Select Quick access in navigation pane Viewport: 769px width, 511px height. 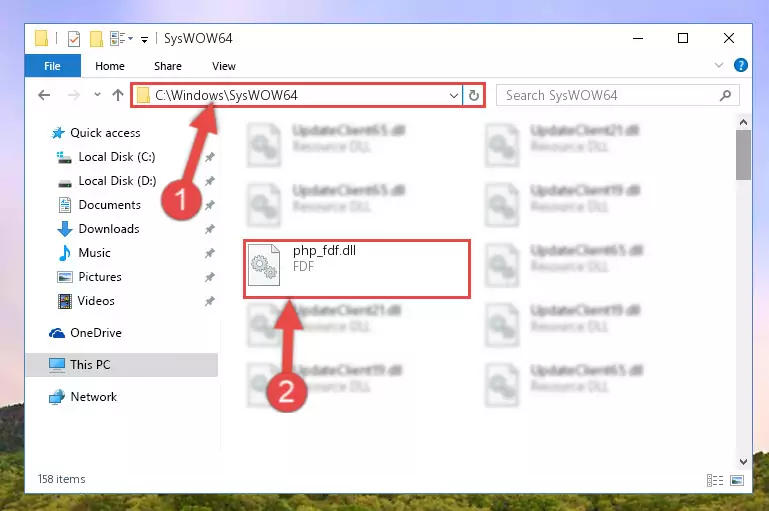pos(105,133)
